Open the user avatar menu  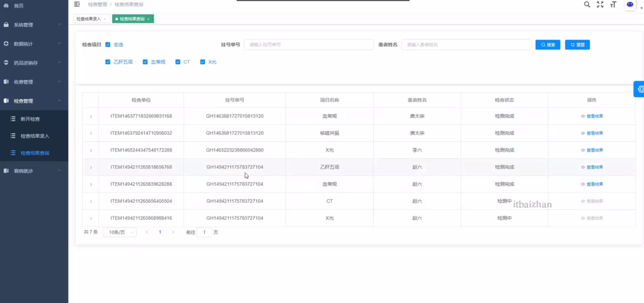[630, 5]
